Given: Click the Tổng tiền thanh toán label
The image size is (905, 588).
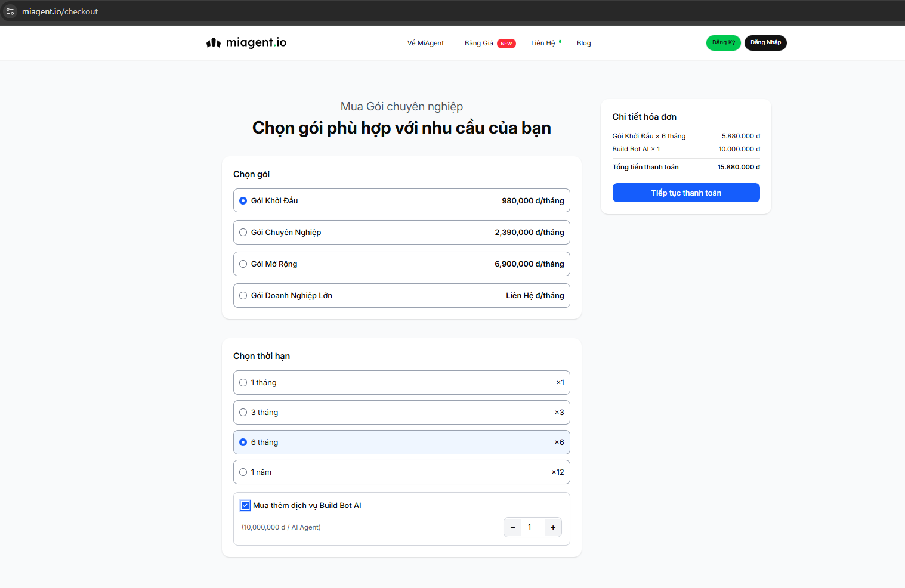Looking at the screenshot, I should (x=645, y=167).
